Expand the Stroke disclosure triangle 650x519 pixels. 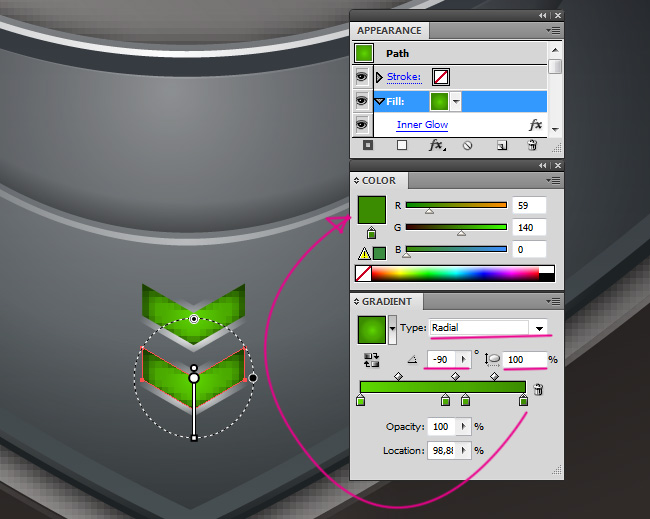tap(379, 77)
